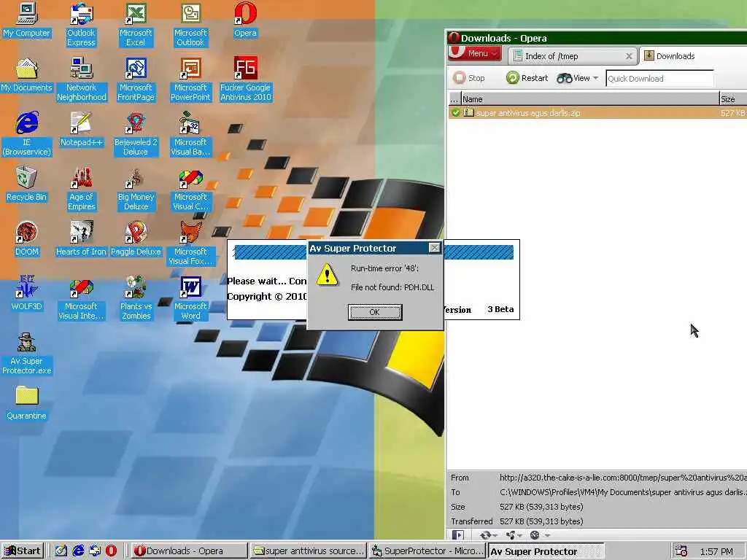The image size is (747, 560).
Task: Launch Opera from the quick launch bar
Action: coord(111,551)
